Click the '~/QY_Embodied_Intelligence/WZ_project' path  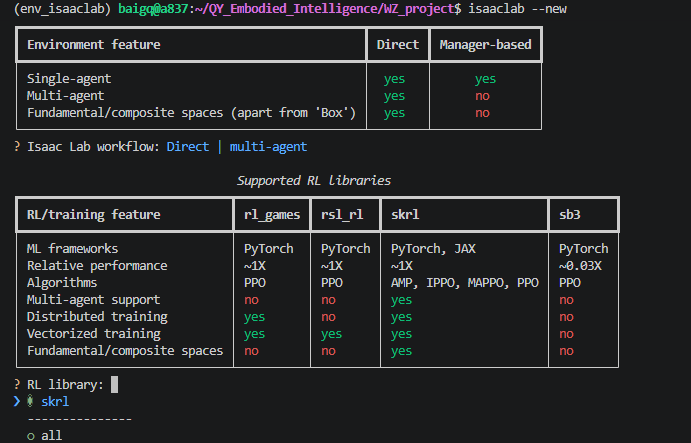click(325, 9)
